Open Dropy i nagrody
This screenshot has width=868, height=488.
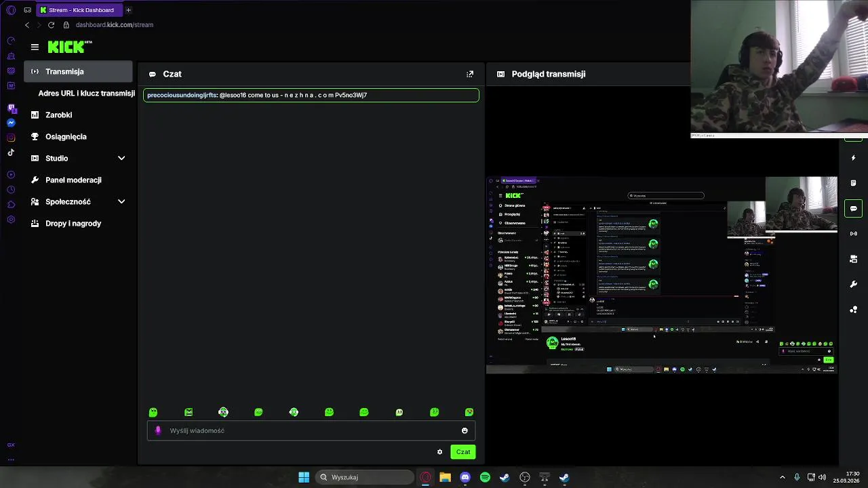point(78,223)
